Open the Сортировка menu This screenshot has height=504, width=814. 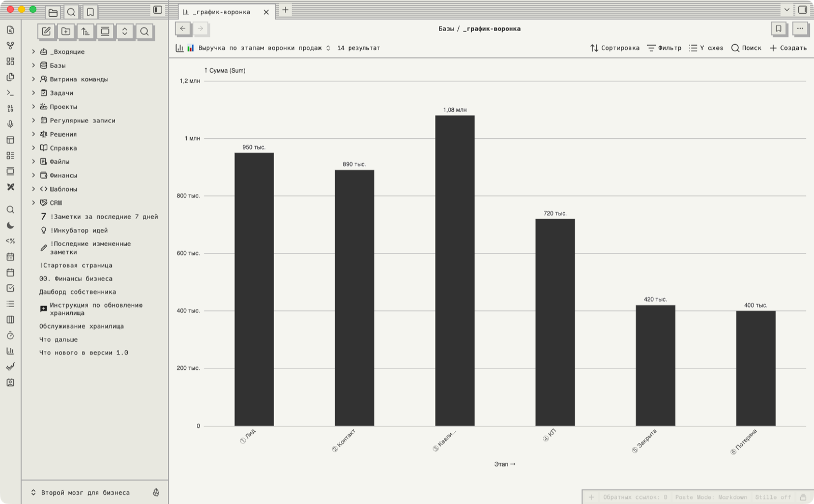pos(615,48)
